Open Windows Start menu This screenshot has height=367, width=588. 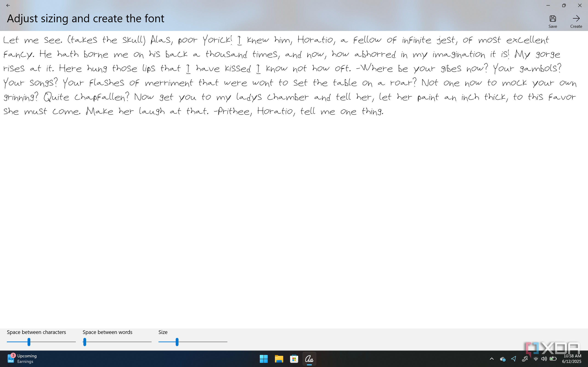(x=264, y=359)
